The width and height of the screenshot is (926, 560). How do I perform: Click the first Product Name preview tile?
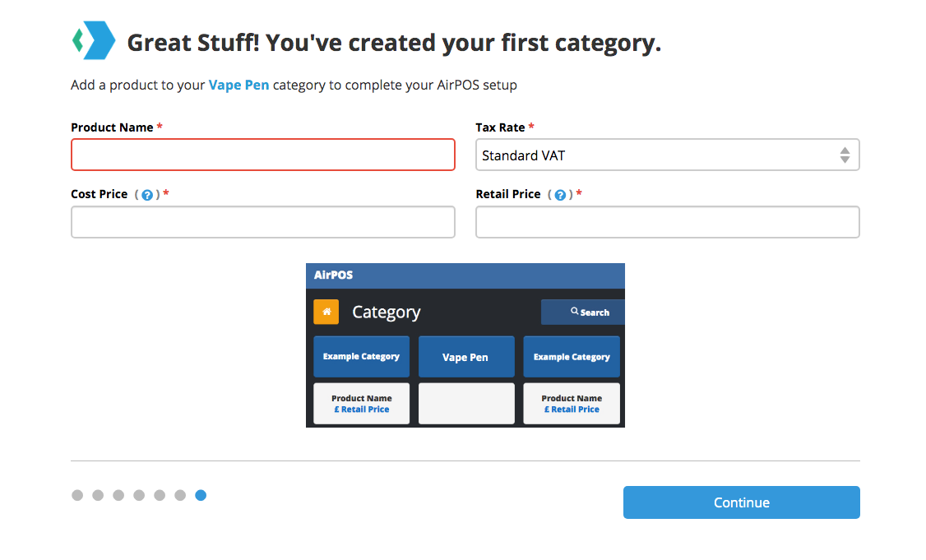tap(361, 404)
